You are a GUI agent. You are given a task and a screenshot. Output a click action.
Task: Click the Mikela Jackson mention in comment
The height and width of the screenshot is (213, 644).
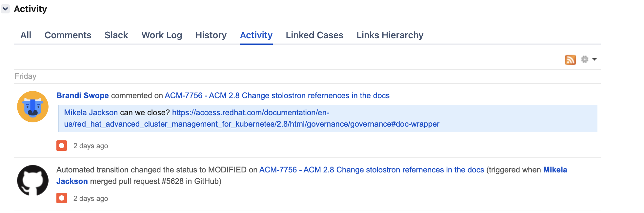coord(91,113)
